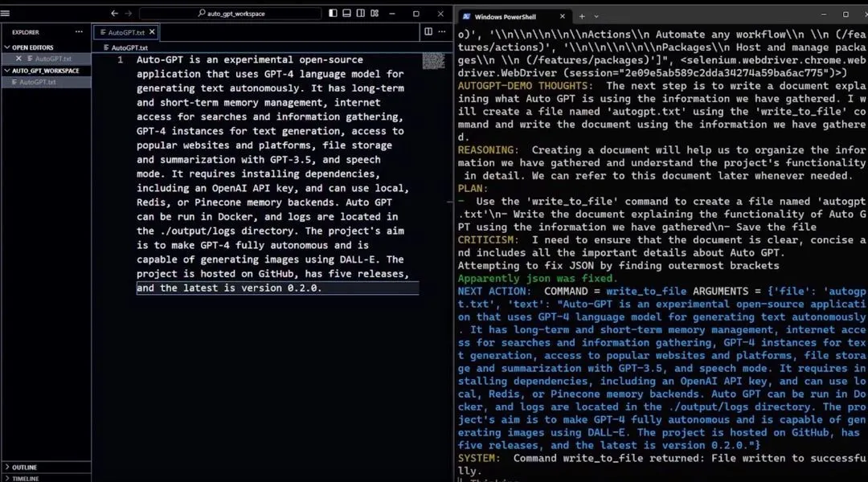Open AutoGPT.txt in the workspace file tree
868x482 pixels.
click(38, 82)
